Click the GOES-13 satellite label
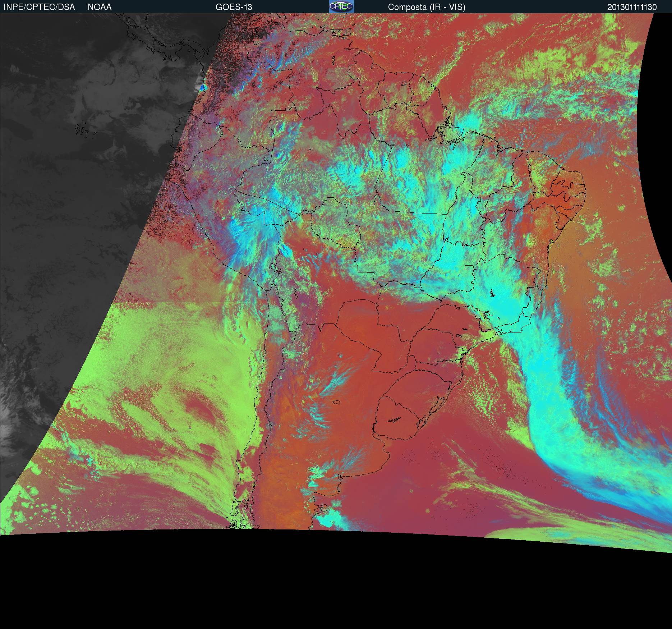This screenshot has width=672, height=629. pos(234,7)
